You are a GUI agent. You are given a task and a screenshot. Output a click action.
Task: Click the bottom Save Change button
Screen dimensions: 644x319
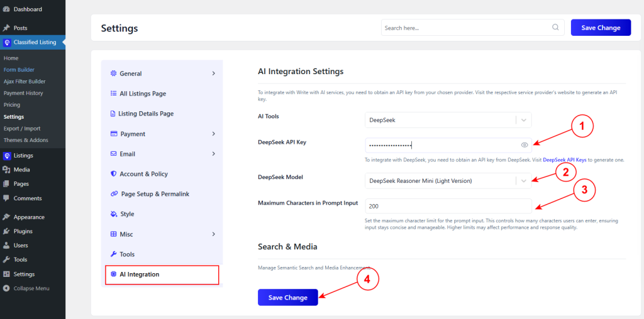288,298
